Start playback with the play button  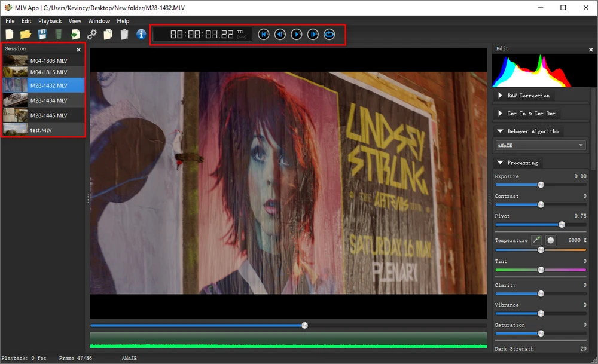(297, 34)
